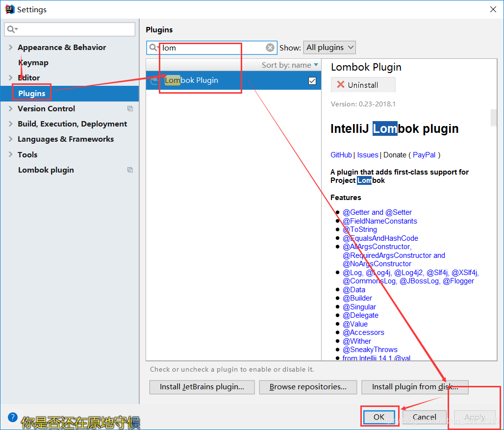Expand Version Control settings
The image size is (504, 430).
coord(11,109)
